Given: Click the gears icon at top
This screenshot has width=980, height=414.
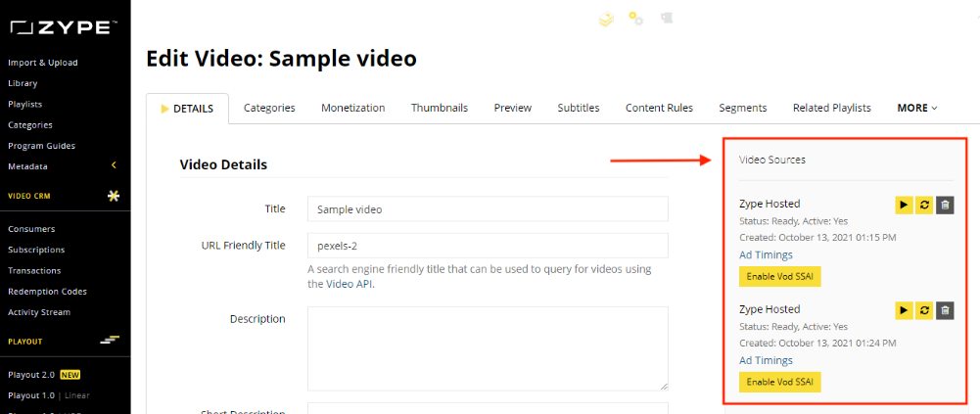Looking at the screenshot, I should click(636, 19).
